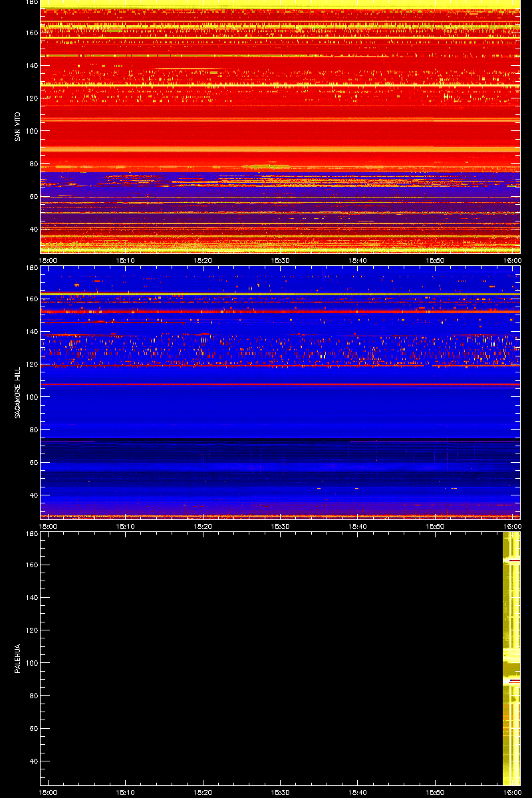Click 15:50 label below Sagamore Hill spectrogram
This screenshot has height=798, width=532.
click(x=435, y=527)
